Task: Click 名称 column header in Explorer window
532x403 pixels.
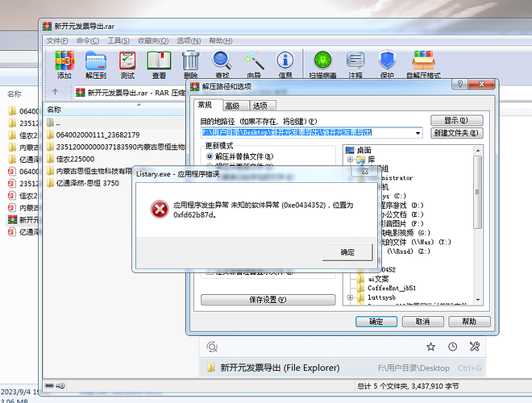Action: pyautogui.click(x=15, y=94)
